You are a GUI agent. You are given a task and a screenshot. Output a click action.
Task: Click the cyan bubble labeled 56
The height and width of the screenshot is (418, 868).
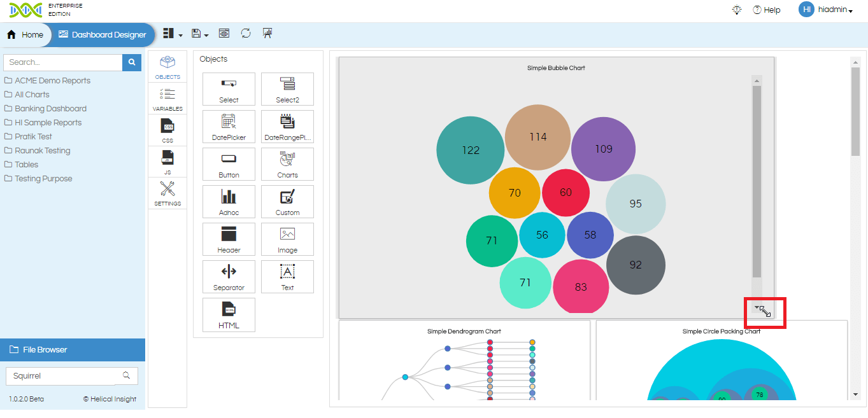[542, 235]
